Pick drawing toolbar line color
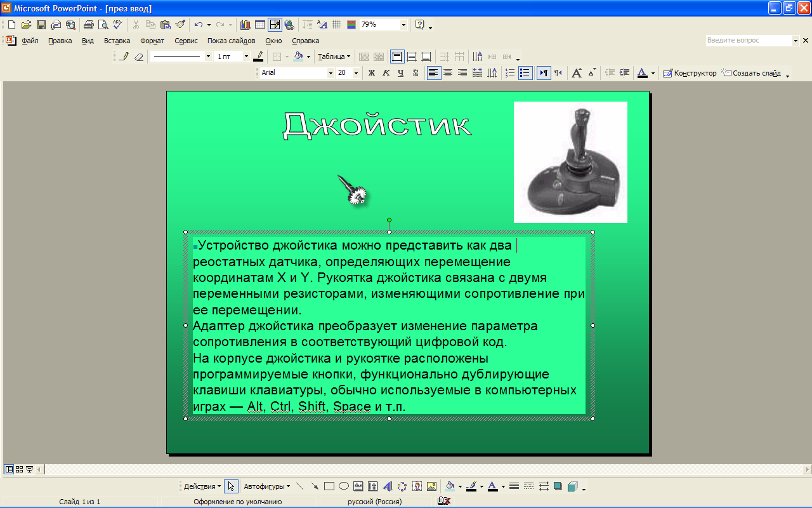This screenshot has width=812, height=508. point(471,486)
